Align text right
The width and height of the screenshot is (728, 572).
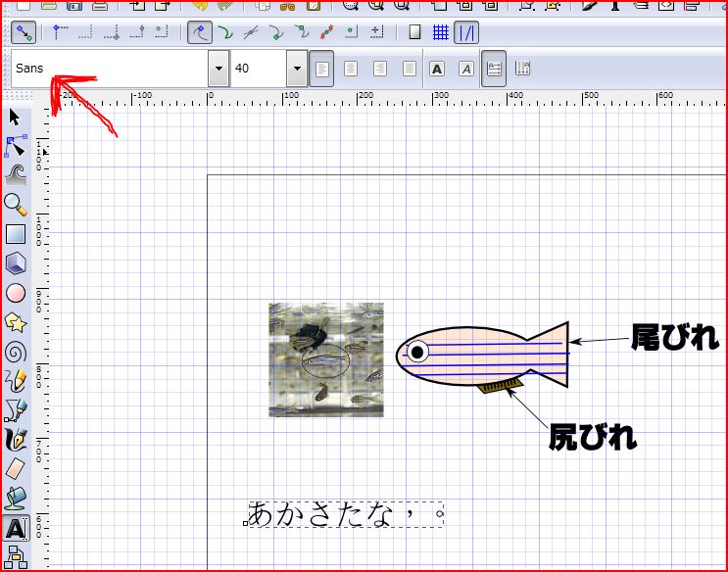[x=380, y=69]
